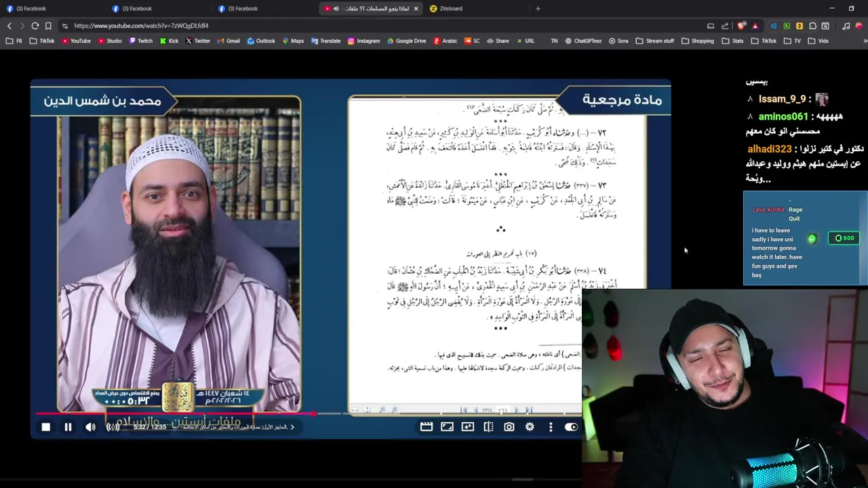This screenshot has height=488, width=868.
Task: Open the Google Drive bookmark
Action: 407,41
